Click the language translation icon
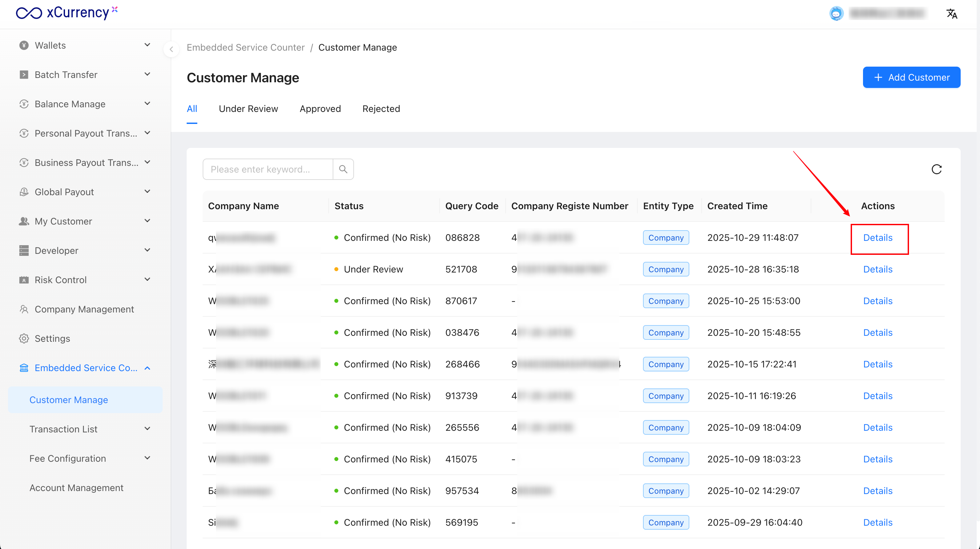The image size is (980, 549). tap(951, 14)
